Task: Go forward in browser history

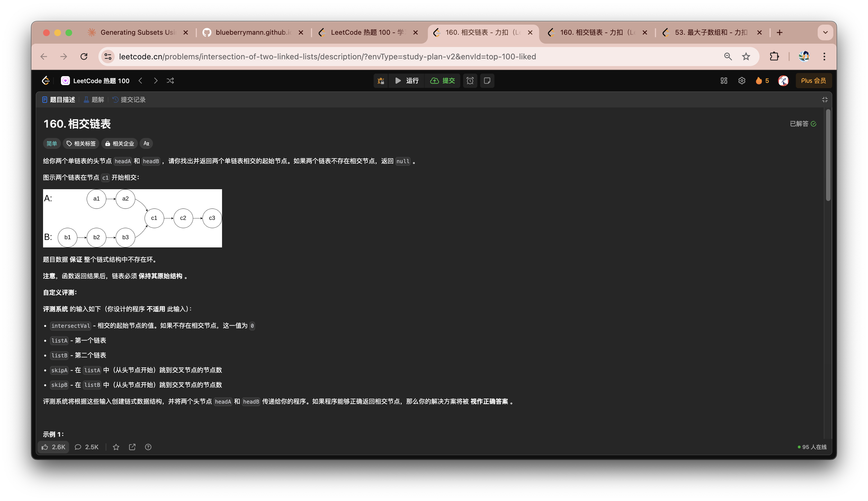Action: (63, 57)
